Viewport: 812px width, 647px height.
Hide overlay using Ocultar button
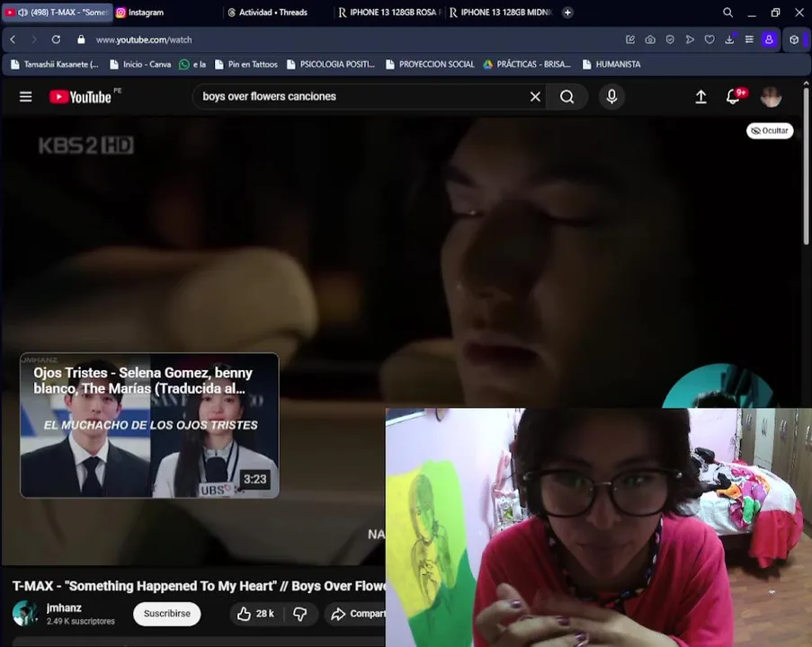770,130
